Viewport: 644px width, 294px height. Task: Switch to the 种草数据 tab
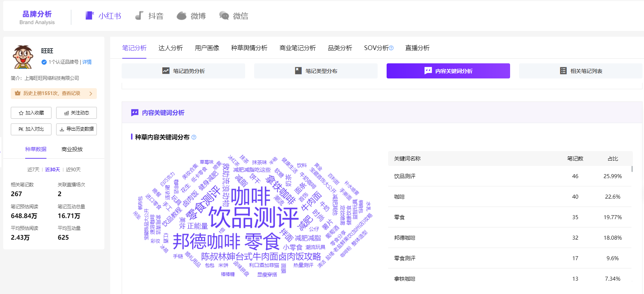36,149
